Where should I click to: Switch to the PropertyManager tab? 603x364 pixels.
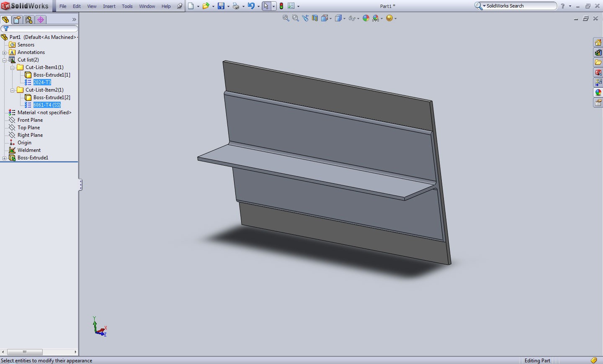pos(17,20)
